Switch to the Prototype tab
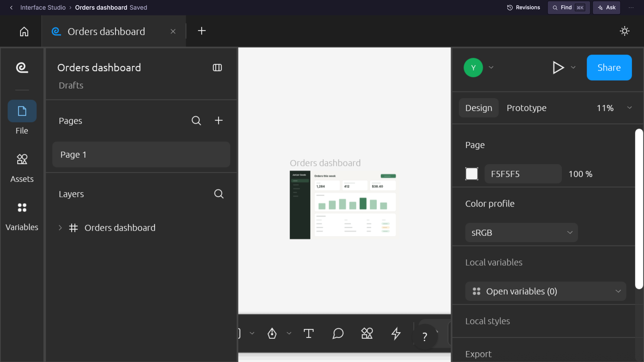The image size is (644, 362). (x=526, y=108)
